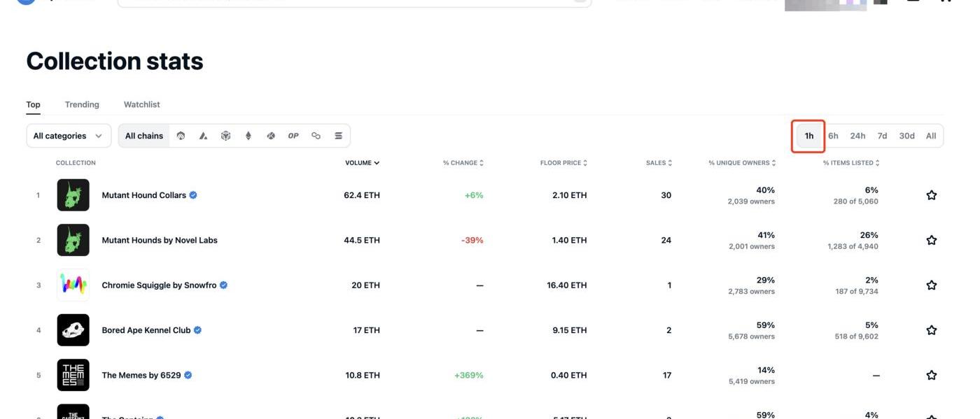
Task: Click the 62.4 ETH volume value
Action: [362, 195]
